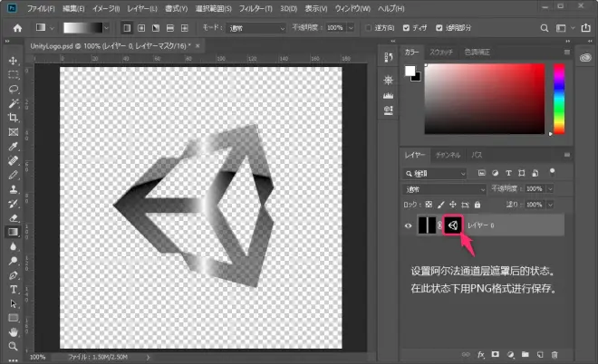Choose the Radial gradient style button
The width and height of the screenshot is (598, 364).
pyautogui.click(x=141, y=28)
